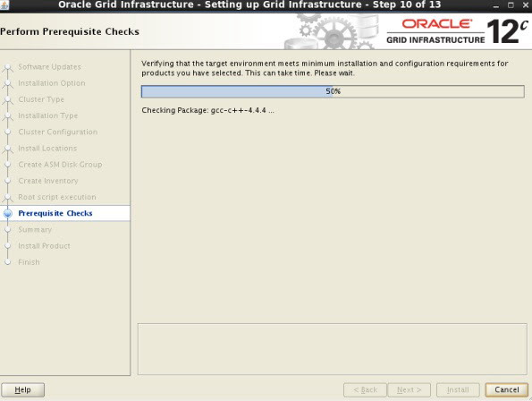Click the Java window icon in title bar

pyautogui.click(x=4, y=4)
